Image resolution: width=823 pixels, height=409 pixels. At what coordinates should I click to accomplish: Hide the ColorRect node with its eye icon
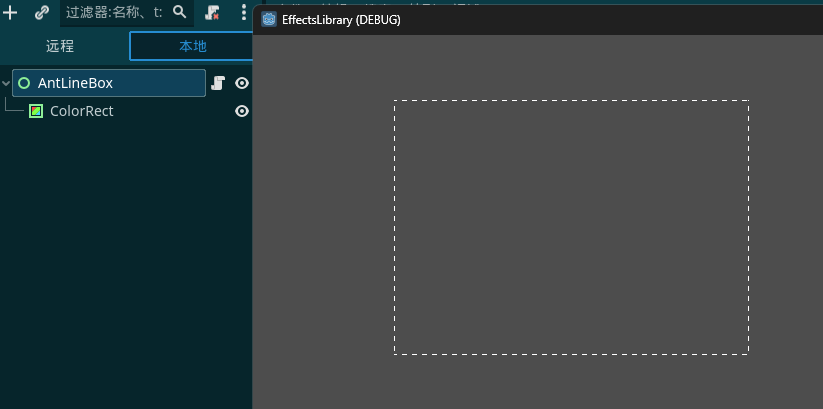pyautogui.click(x=241, y=111)
